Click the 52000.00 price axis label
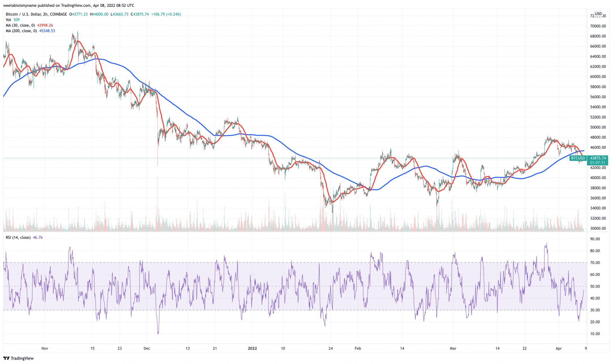 coord(598,117)
